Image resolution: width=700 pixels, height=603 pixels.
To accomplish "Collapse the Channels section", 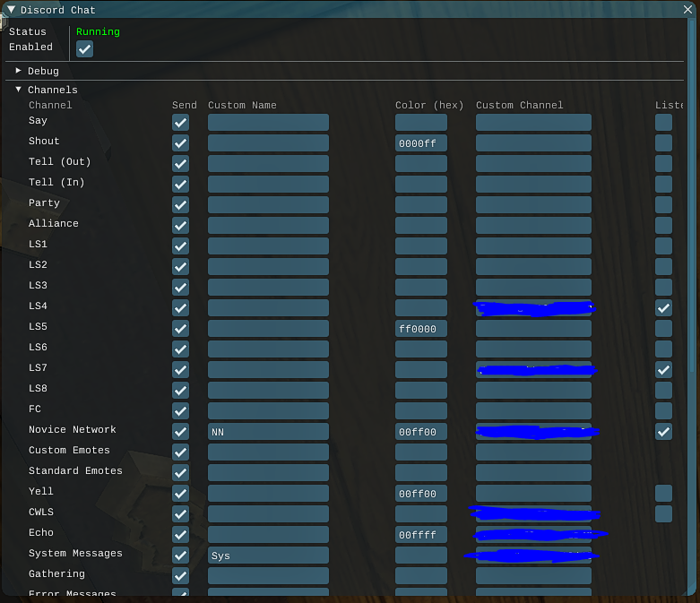I will click(x=19, y=90).
